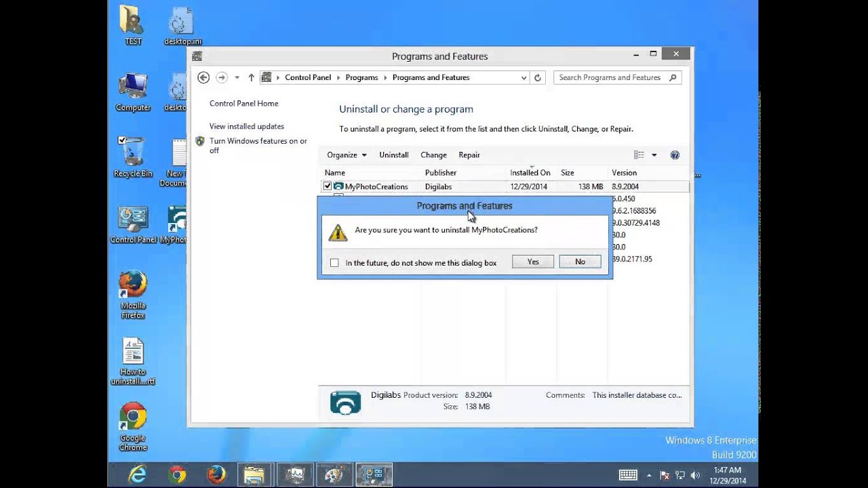This screenshot has height=488, width=868.
Task: Select the MyPhotoCreations program name
Action: point(376,186)
